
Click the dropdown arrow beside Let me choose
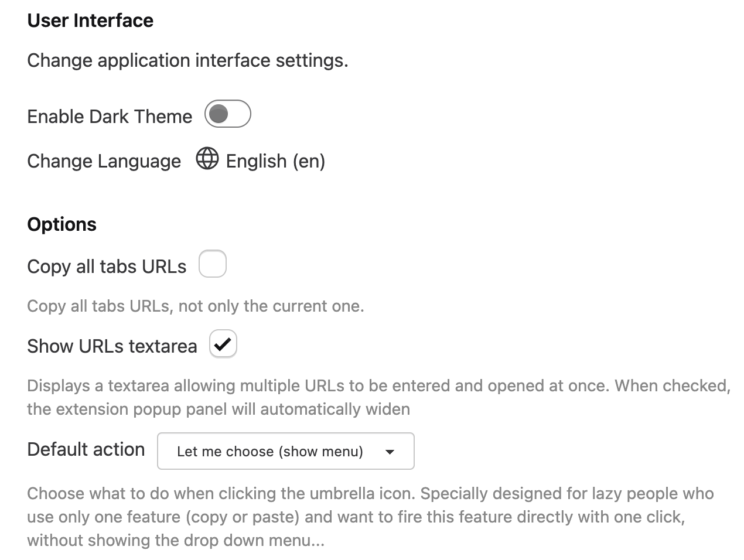[390, 452]
